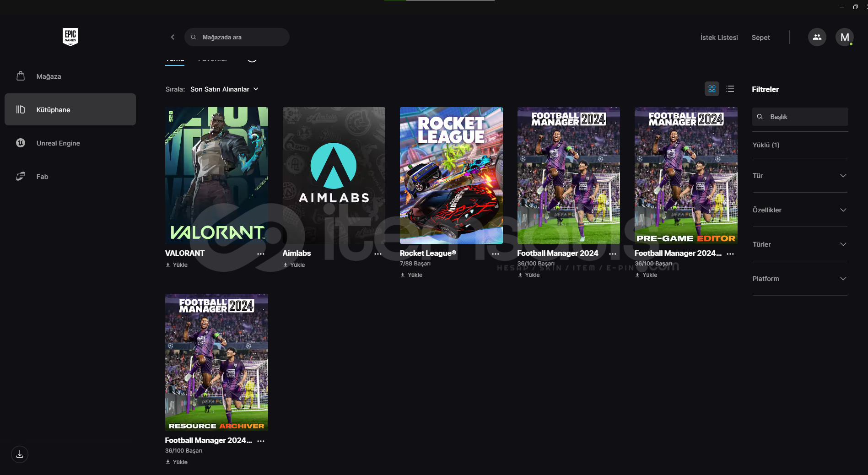
Task: Expand the Özellikler filter
Action: point(800,210)
